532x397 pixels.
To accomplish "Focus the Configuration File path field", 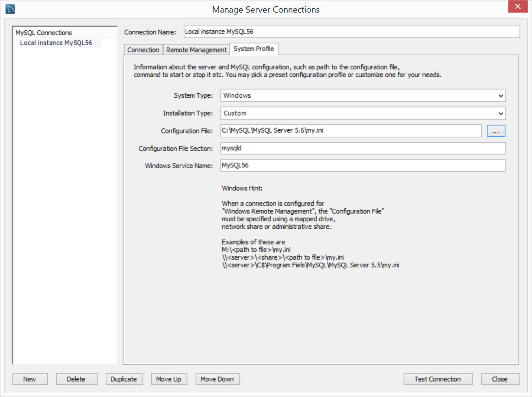I will (351, 131).
